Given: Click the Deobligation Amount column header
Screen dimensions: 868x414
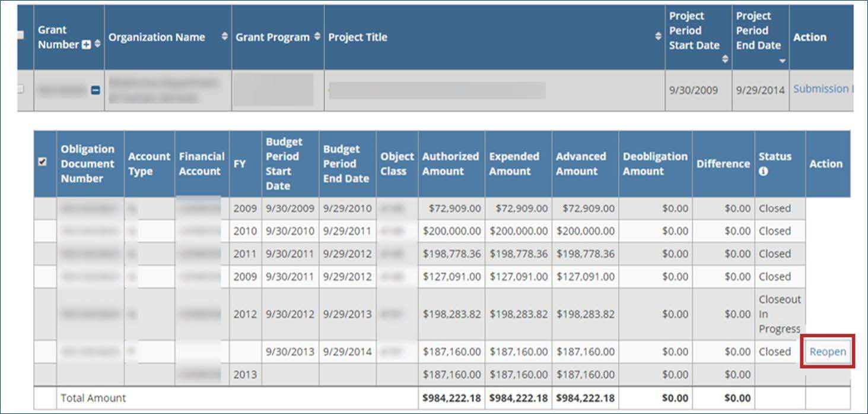Looking at the screenshot, I should [654, 164].
